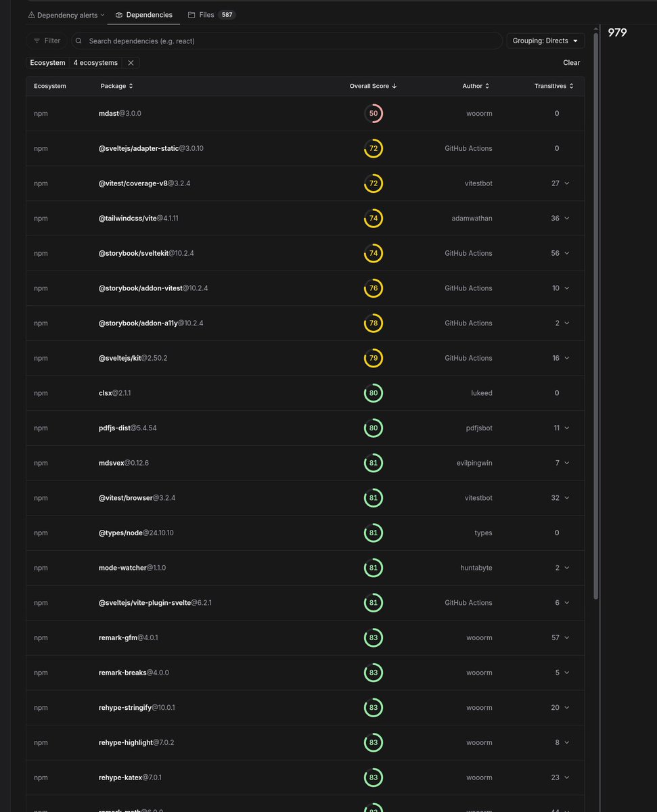The image size is (657, 812).
Task: Click author evilpingwin
Action: pyautogui.click(x=474, y=463)
